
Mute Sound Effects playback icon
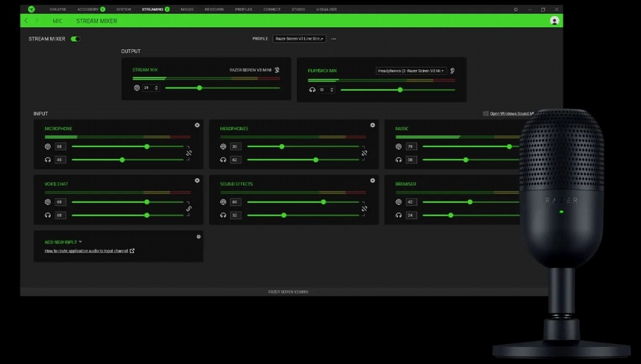click(223, 215)
